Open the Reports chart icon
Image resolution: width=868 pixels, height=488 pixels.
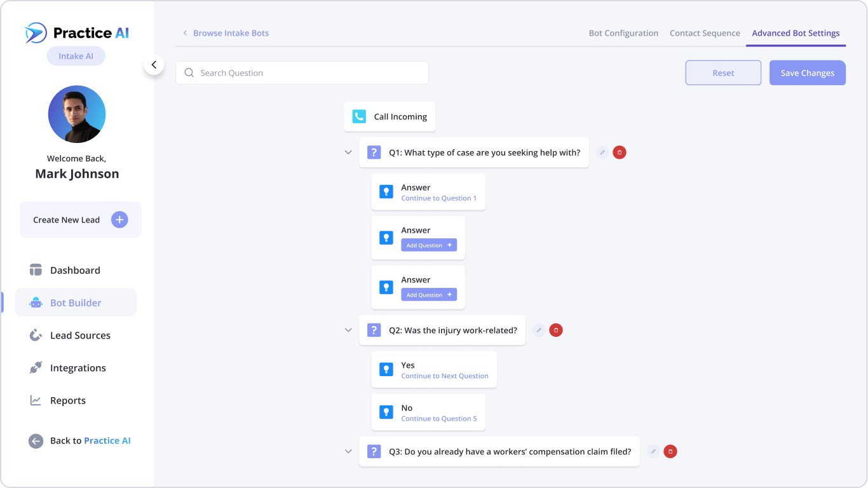(x=36, y=400)
